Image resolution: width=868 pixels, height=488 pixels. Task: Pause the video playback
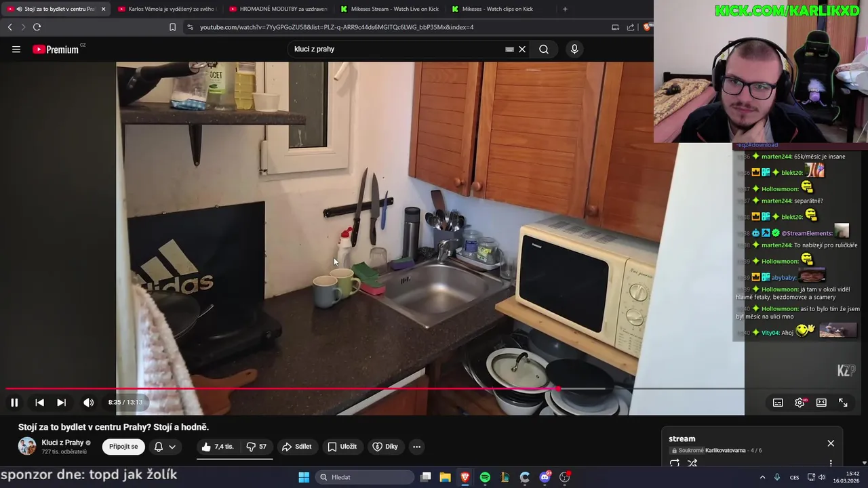(14, 402)
